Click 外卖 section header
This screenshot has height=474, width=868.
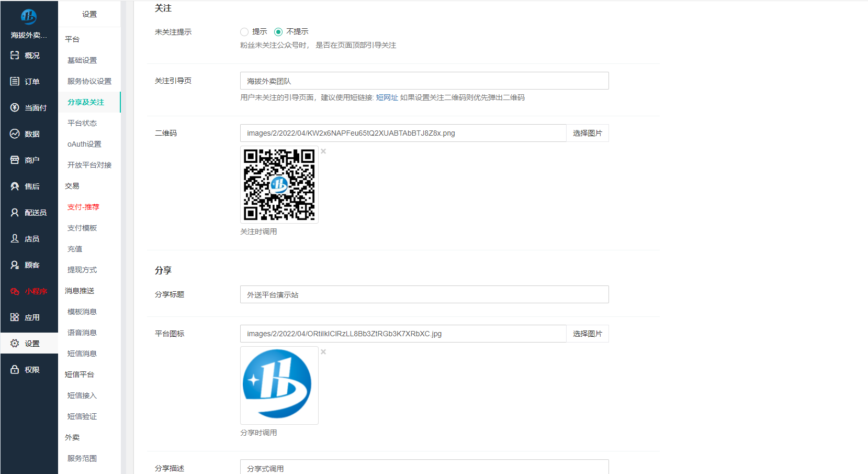pyautogui.click(x=72, y=437)
